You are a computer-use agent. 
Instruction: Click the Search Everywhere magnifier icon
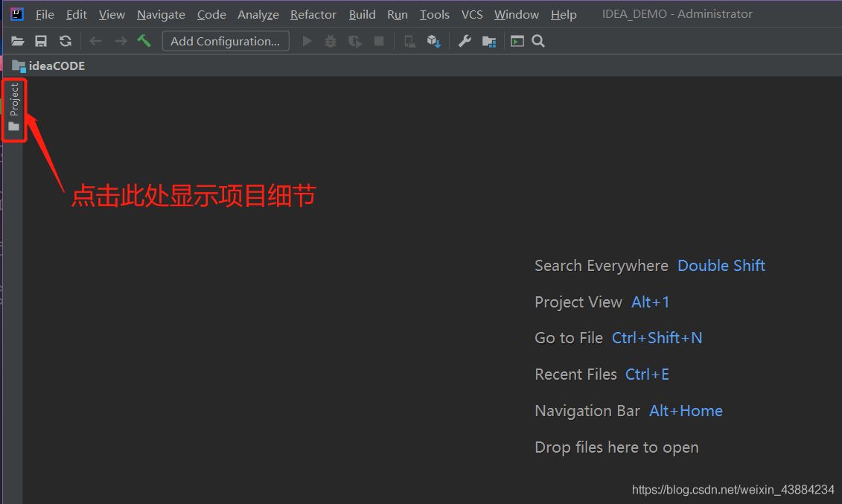tap(538, 42)
